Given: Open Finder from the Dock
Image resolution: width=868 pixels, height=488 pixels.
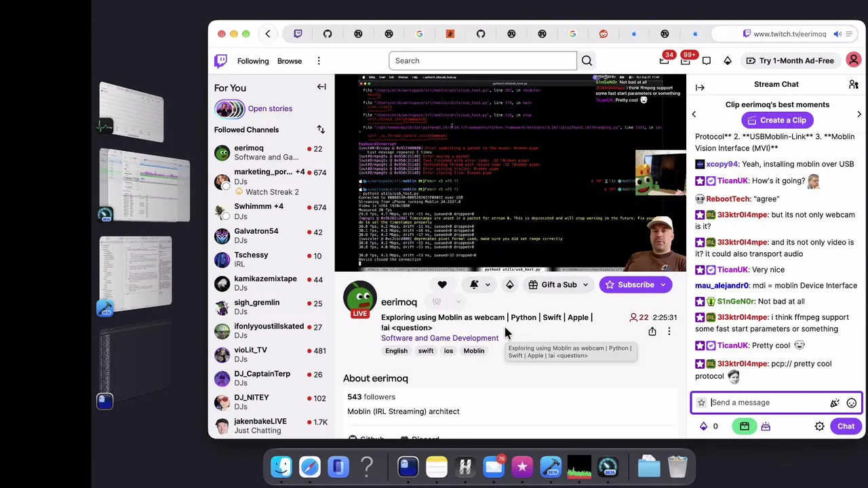Looking at the screenshot, I should (281, 467).
